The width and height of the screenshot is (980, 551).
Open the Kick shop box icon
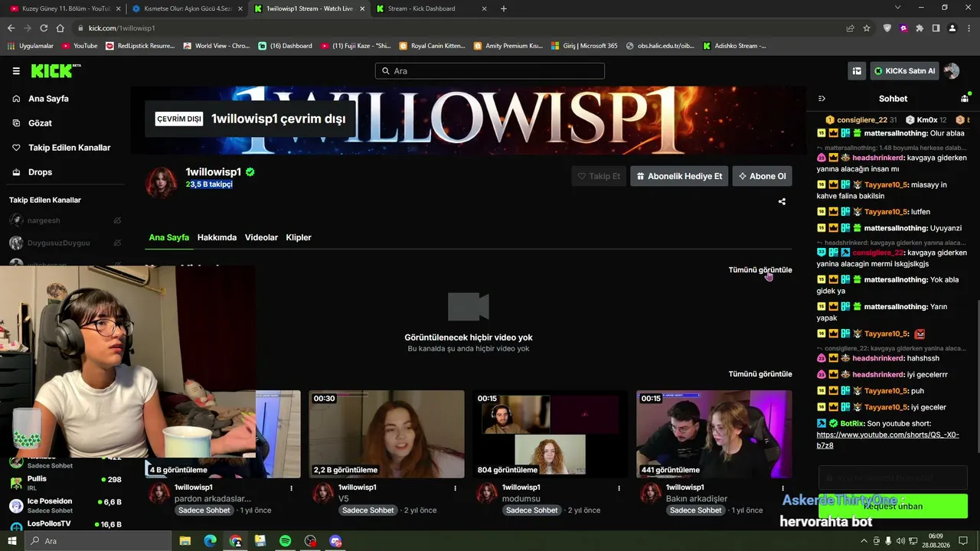(857, 71)
